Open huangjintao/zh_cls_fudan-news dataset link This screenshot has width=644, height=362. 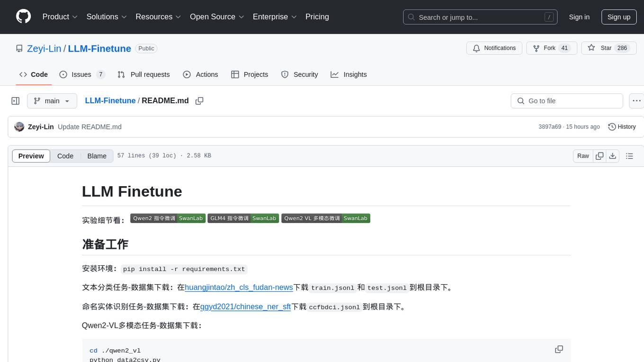coord(239,287)
